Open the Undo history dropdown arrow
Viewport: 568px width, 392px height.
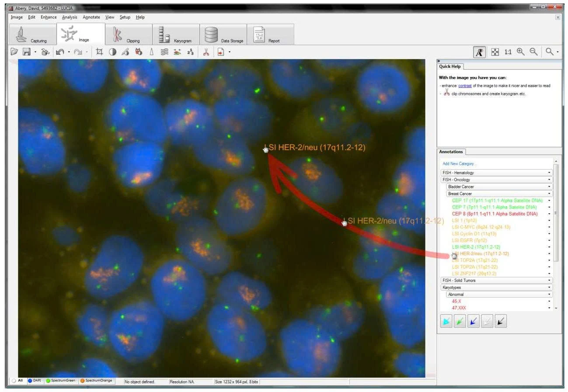click(x=69, y=52)
